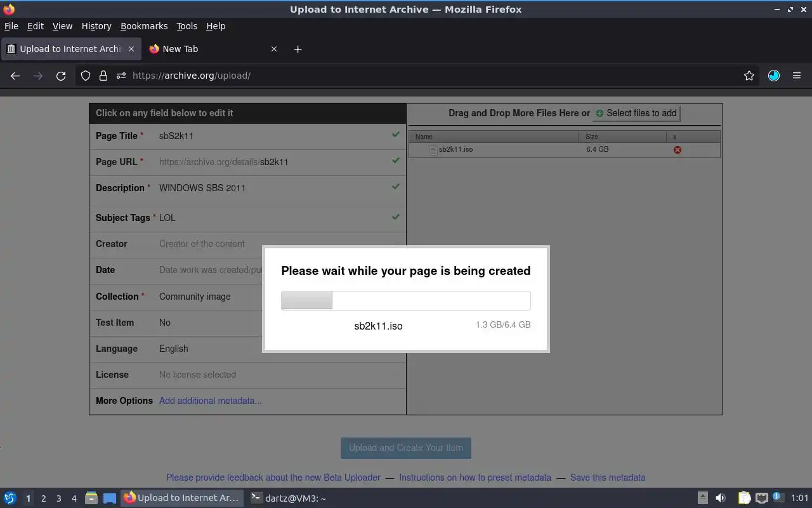812x508 pixels.
Task: Change the Test Item value No
Action: tap(165, 323)
